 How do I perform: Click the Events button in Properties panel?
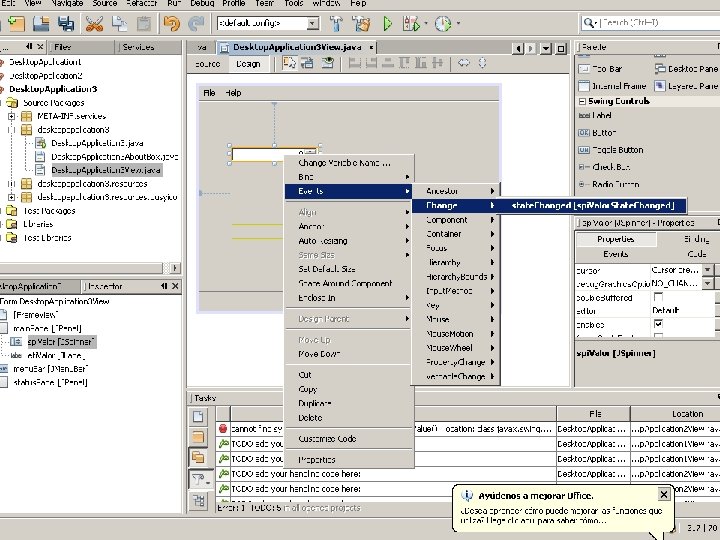click(615, 254)
